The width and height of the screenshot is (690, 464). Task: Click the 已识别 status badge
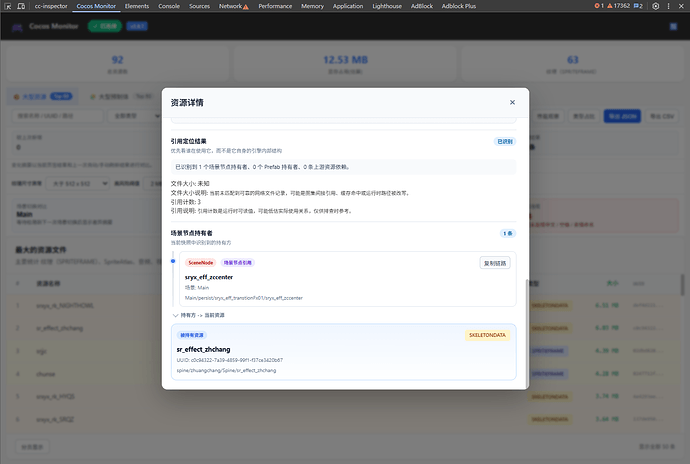[505, 141]
